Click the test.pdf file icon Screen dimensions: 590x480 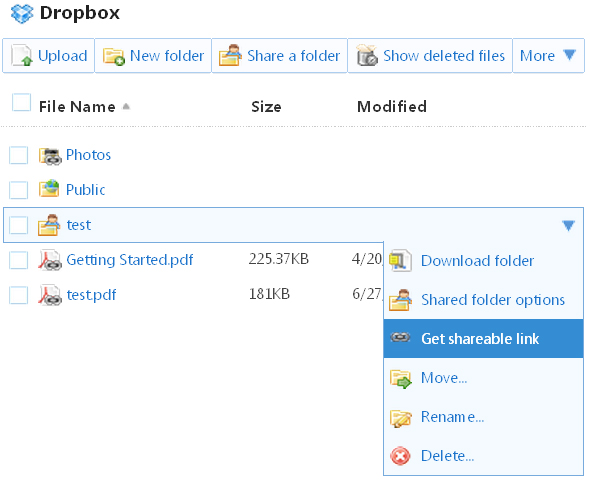pos(50,295)
